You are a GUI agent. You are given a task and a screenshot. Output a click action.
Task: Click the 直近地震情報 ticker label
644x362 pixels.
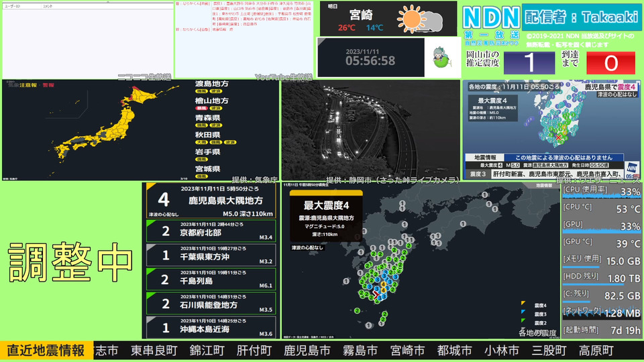click(46, 351)
